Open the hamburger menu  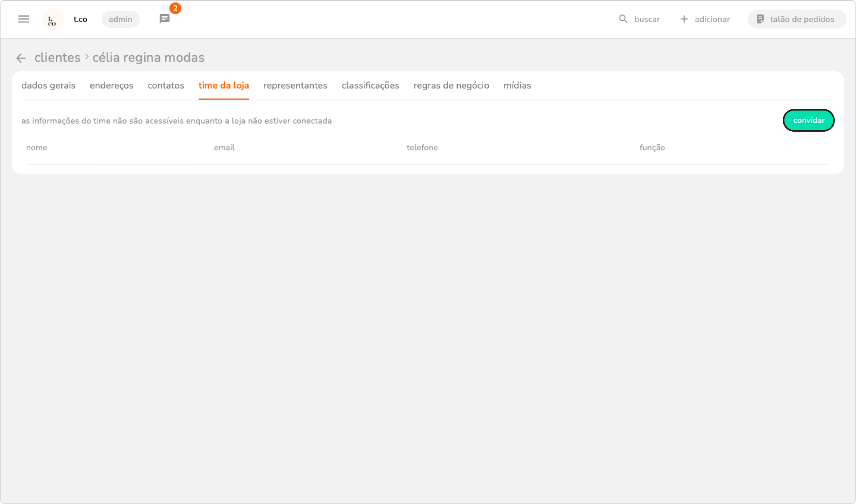(24, 19)
